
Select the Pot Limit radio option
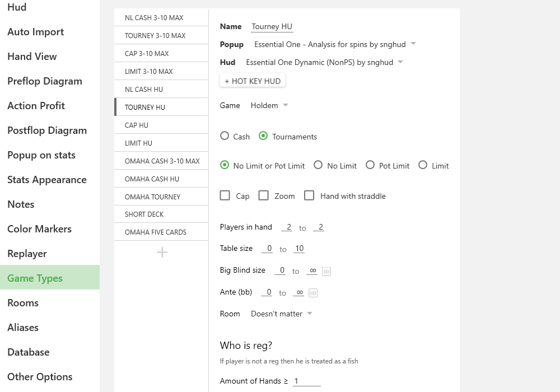(x=370, y=165)
